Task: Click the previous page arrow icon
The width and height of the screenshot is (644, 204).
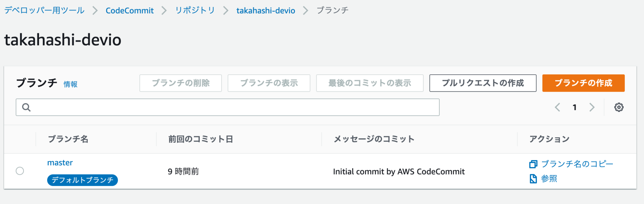Action: pos(557,107)
